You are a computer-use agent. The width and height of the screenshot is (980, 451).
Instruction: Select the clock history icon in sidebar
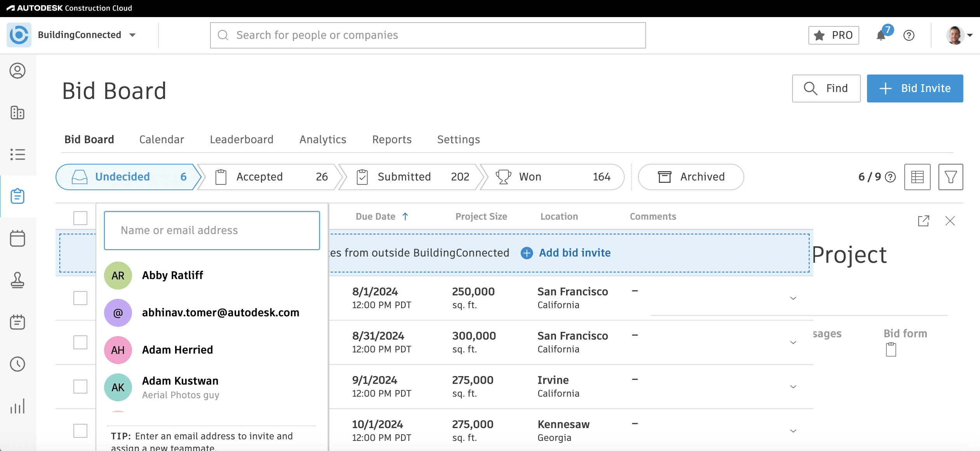tap(18, 364)
